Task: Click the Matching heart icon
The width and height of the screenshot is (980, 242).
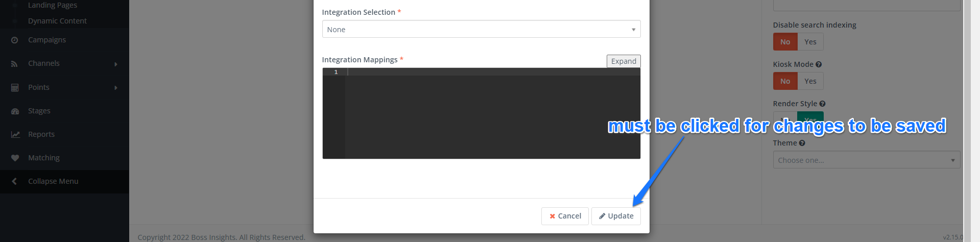Action: 15,158
